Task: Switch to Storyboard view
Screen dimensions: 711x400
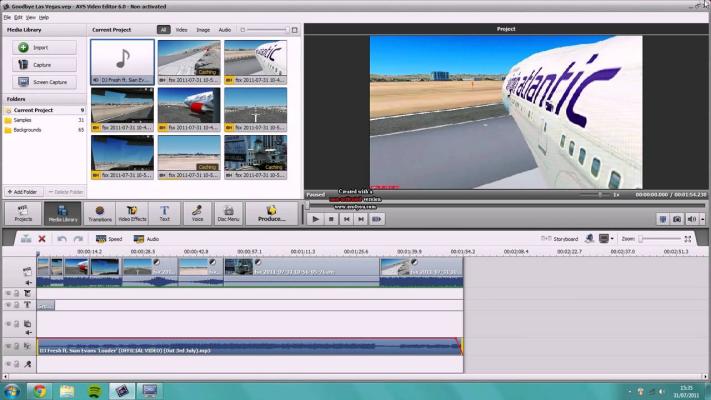Action: [560, 239]
